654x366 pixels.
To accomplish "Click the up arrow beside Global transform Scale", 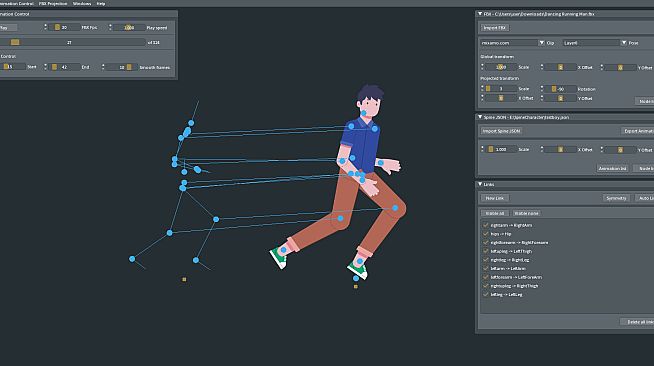I will (482, 65).
